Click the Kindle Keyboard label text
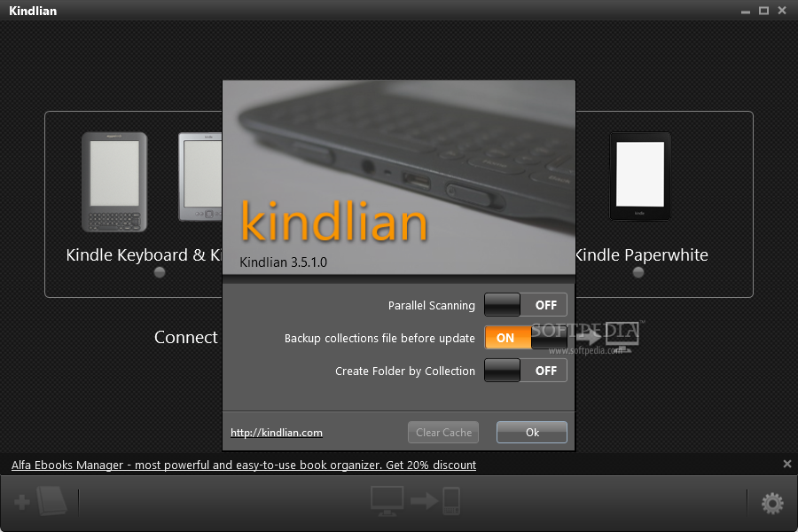This screenshot has width=798, height=532. pos(144,255)
